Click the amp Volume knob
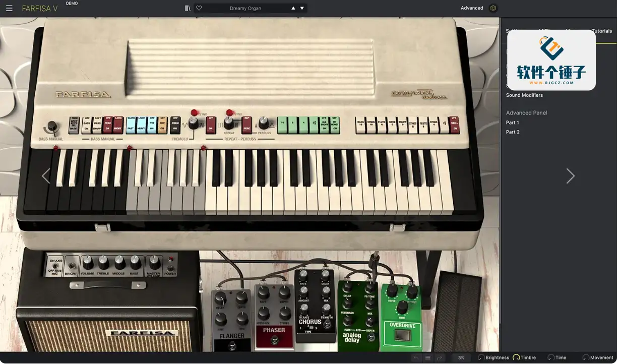 [x=87, y=262]
